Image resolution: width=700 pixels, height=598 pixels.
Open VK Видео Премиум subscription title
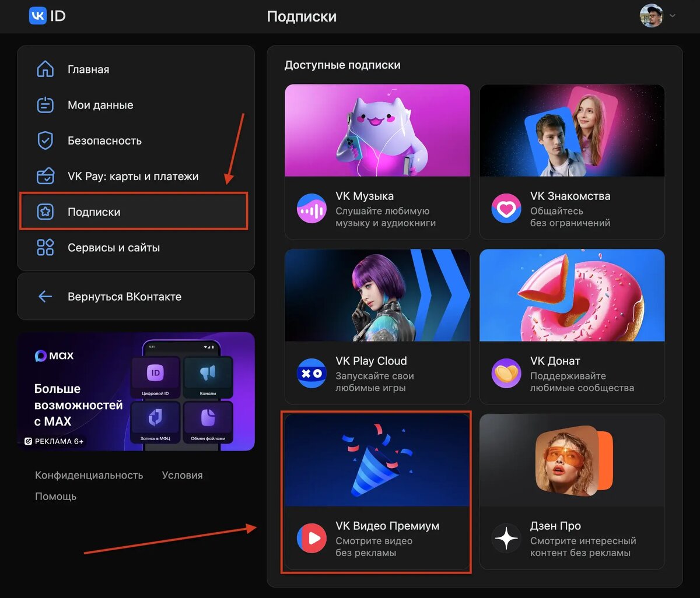[387, 526]
